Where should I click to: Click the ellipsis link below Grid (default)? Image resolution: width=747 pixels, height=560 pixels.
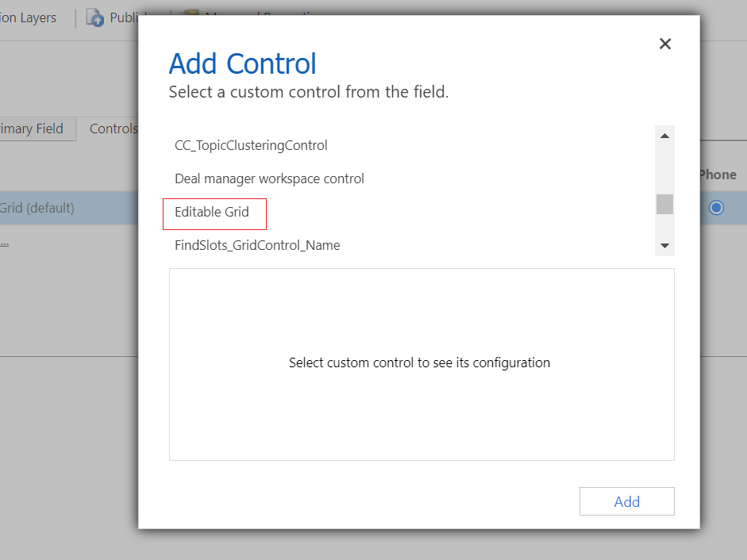pos(5,244)
